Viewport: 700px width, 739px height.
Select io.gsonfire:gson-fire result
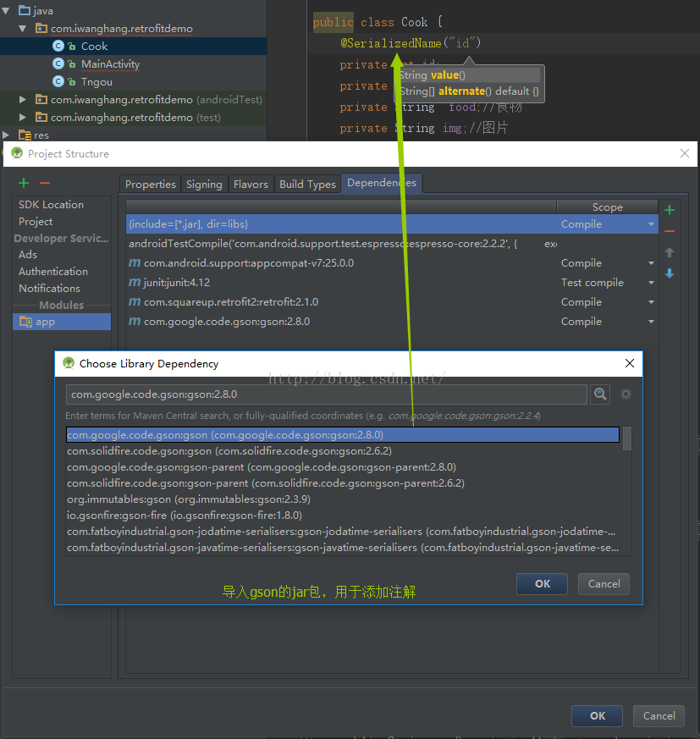pos(343,516)
